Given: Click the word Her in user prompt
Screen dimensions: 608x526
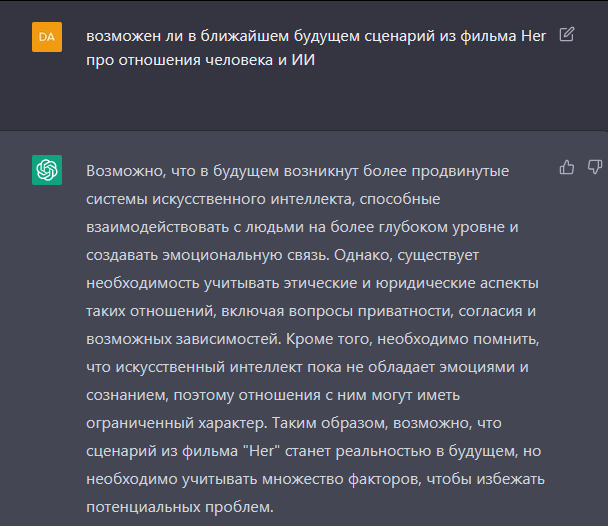Looking at the screenshot, I should point(533,36).
